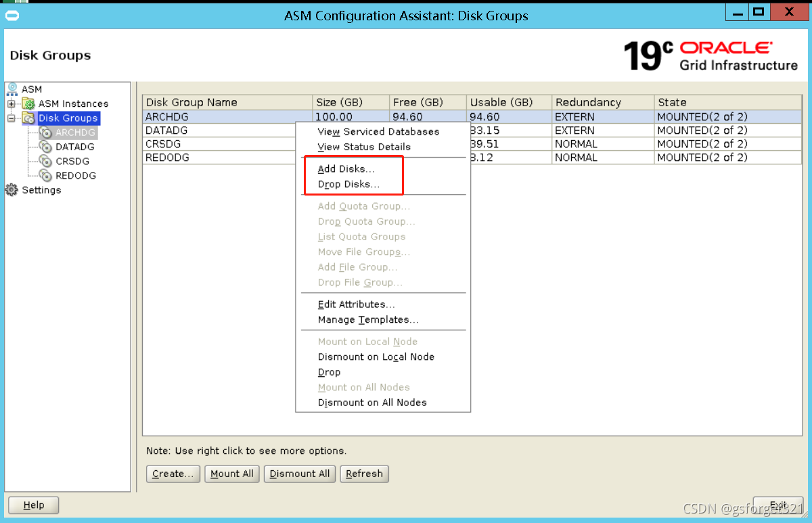The height and width of the screenshot is (523, 812).
Task: Click the 100.00 size cell
Action: pos(351,116)
